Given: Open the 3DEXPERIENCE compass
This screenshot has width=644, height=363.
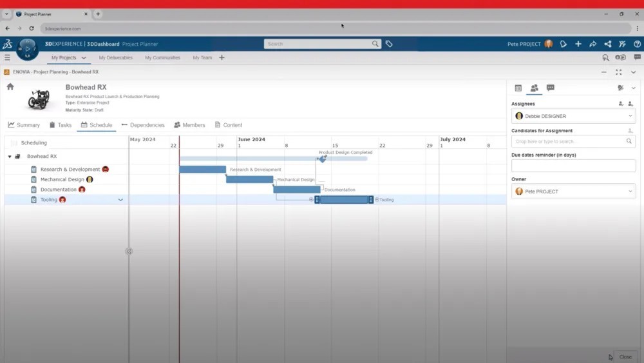Looking at the screenshot, I should click(x=27, y=48).
